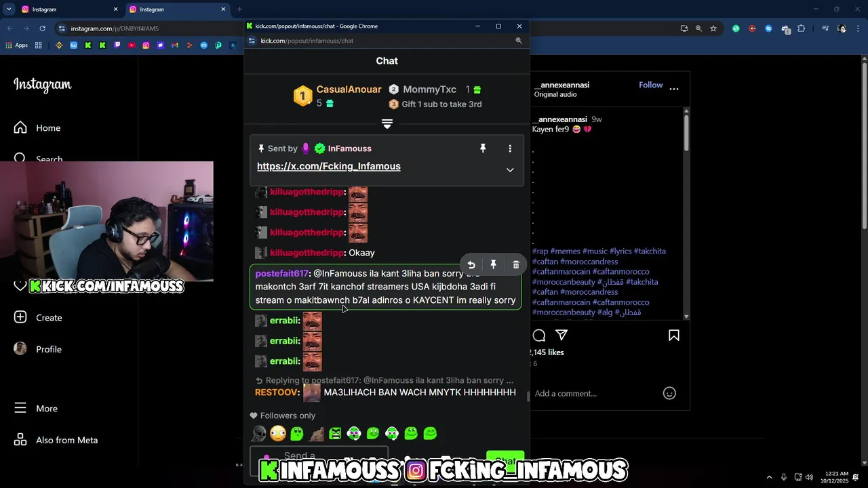Insert the skull-face emote

[259, 434]
